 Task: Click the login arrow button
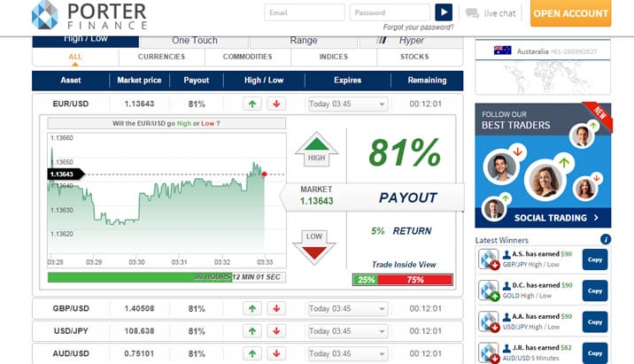click(x=444, y=12)
